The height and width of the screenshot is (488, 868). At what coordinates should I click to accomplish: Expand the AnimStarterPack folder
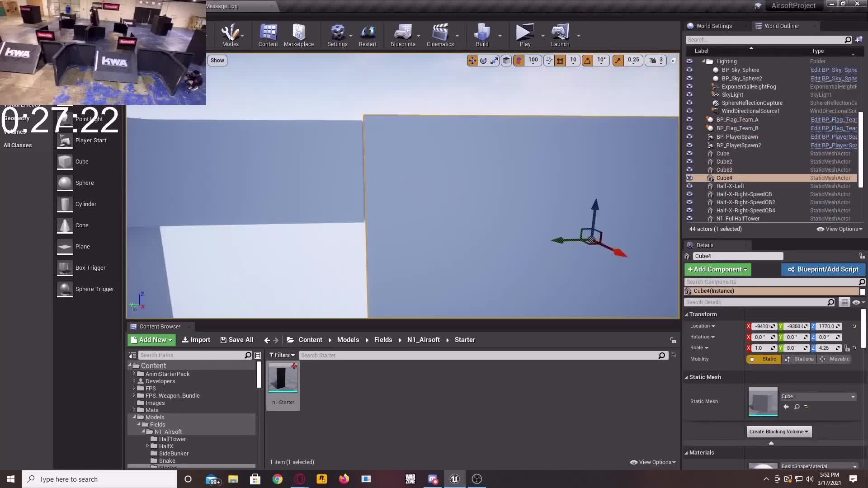point(134,374)
